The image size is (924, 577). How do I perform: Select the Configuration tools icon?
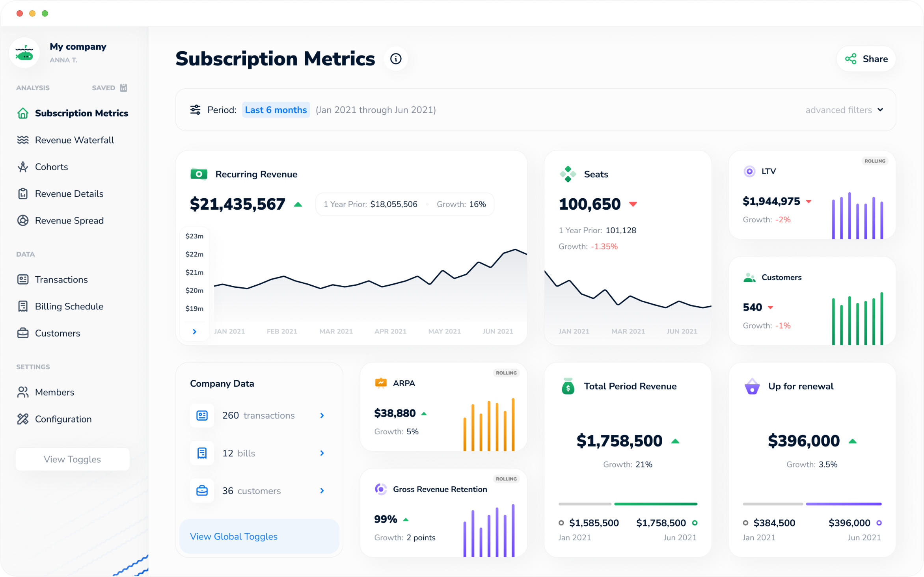22,419
